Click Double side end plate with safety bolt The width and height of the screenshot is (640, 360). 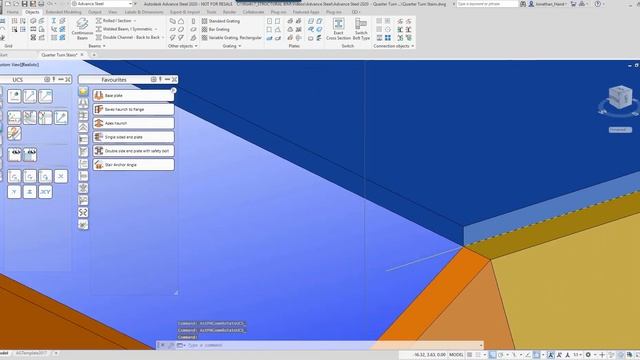tap(133, 151)
